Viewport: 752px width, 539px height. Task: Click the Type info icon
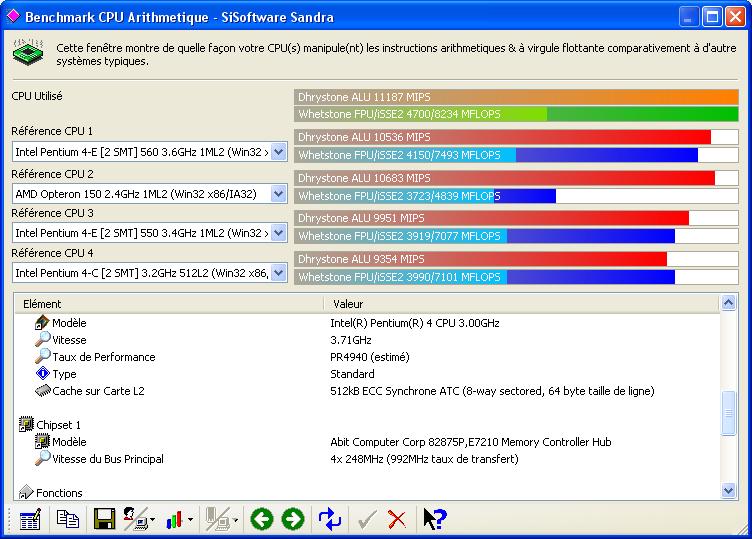(43, 373)
